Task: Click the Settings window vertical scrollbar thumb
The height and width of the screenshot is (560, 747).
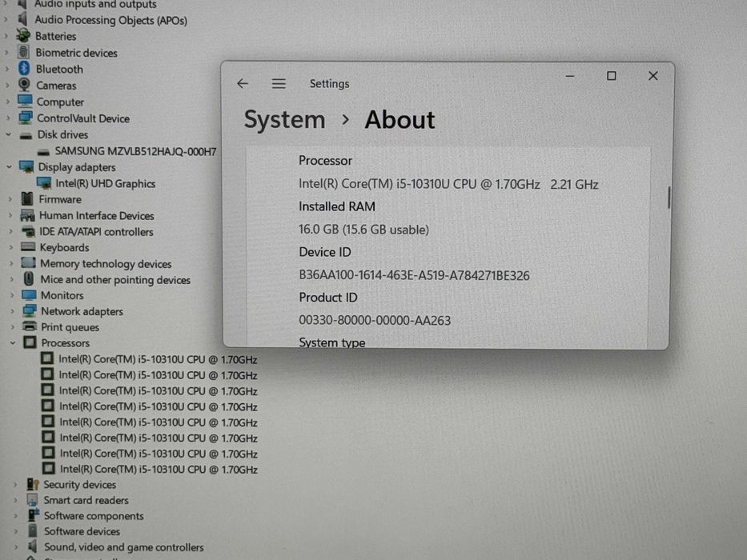Action: coord(669,197)
